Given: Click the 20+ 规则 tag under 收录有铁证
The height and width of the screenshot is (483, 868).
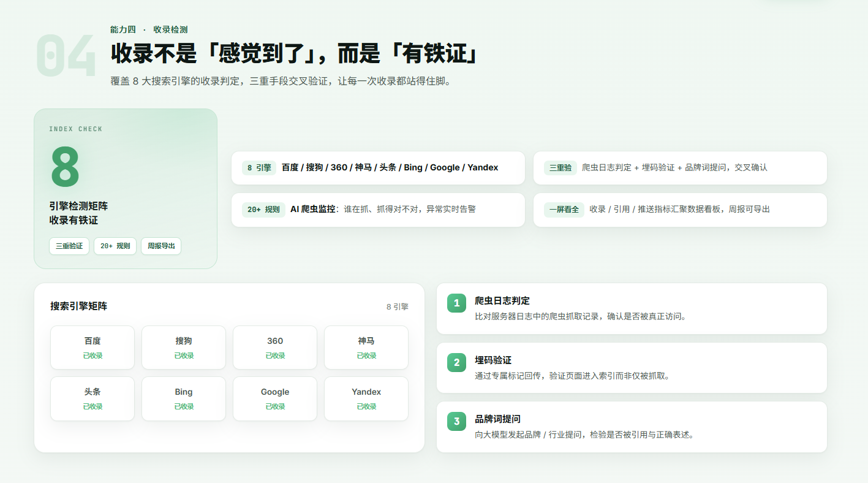Looking at the screenshot, I should click(x=115, y=246).
